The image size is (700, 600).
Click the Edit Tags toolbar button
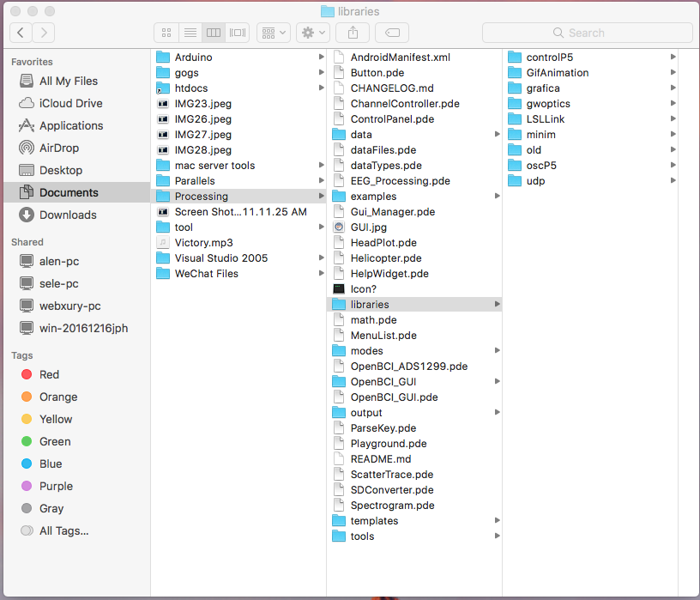(392, 33)
